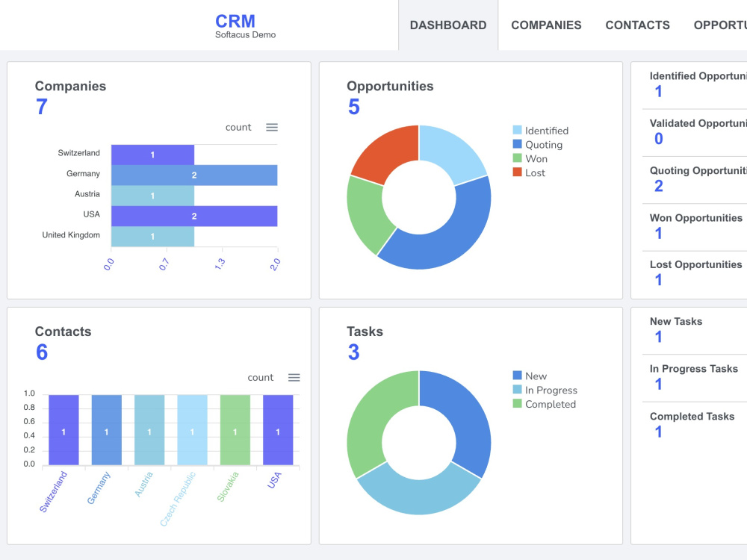Viewport: 747px width, 560px height.
Task: Go to the Contacts tab
Action: point(637,25)
